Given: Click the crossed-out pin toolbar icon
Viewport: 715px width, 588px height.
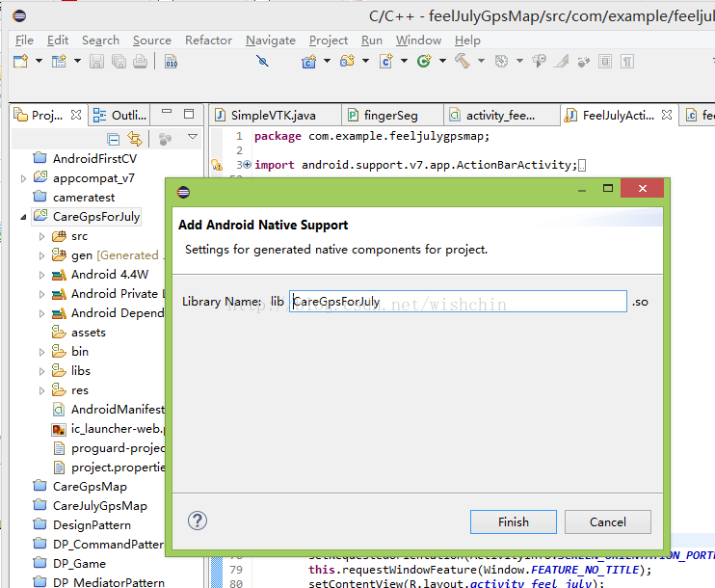Looking at the screenshot, I should coord(262,61).
